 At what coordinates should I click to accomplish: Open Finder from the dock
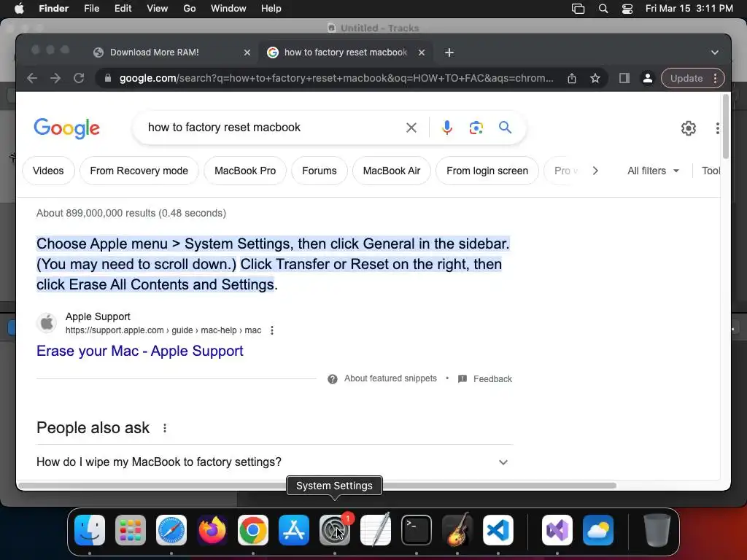click(x=90, y=530)
